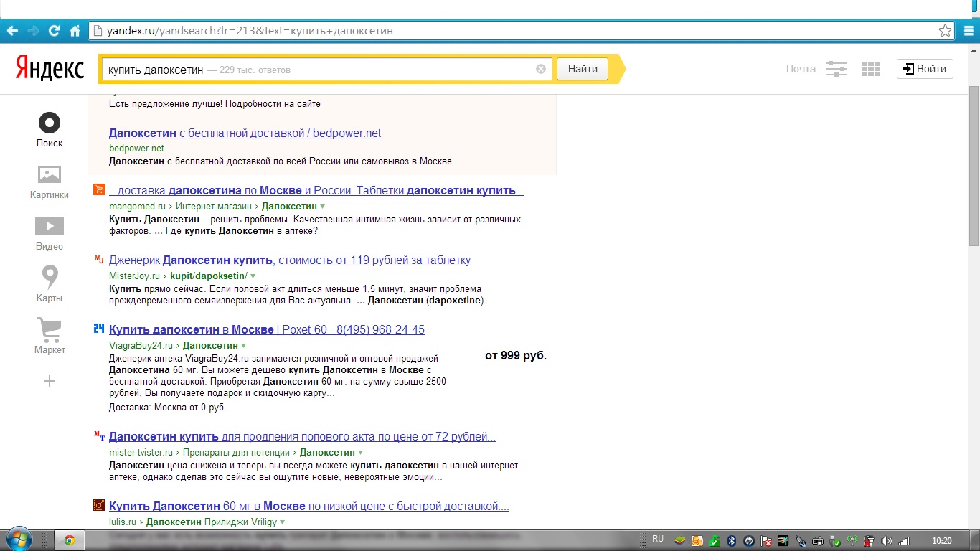Click the ViagraBuy24.ru result favicon
Screen dimensions: 980x551
pos(99,329)
